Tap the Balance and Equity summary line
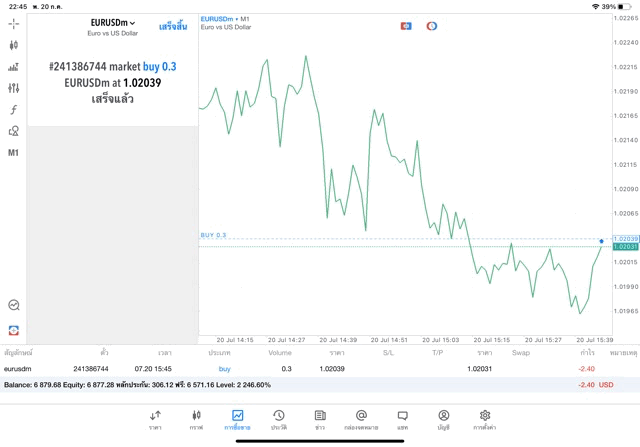The width and height of the screenshot is (640, 447). point(137,385)
